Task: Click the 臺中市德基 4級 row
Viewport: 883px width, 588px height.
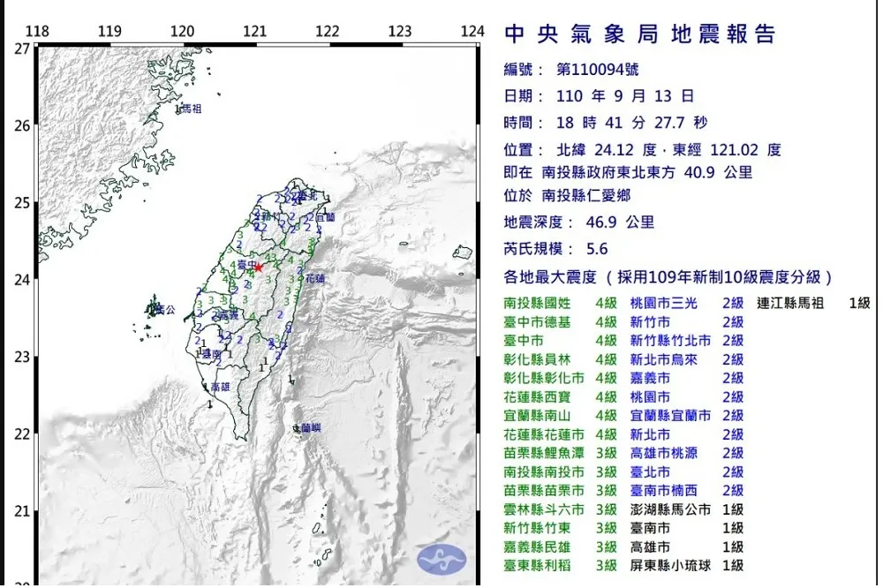Action: coord(561,322)
